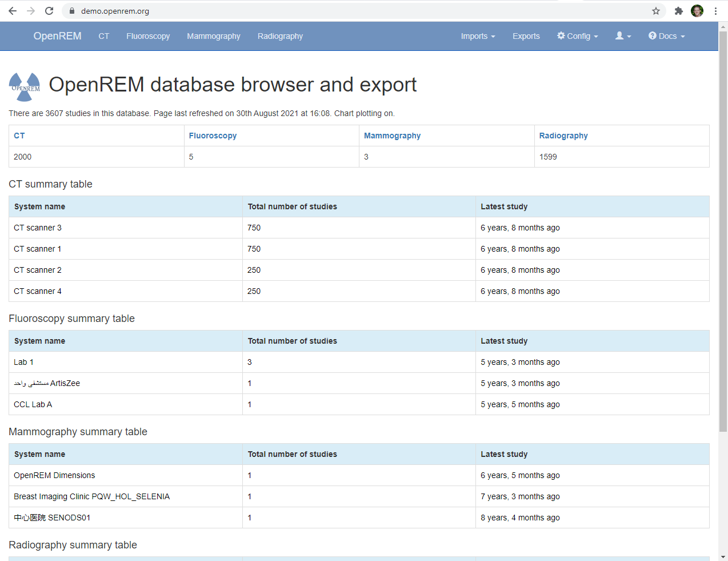Open the Fluoroscopy link in the summary table

213,136
